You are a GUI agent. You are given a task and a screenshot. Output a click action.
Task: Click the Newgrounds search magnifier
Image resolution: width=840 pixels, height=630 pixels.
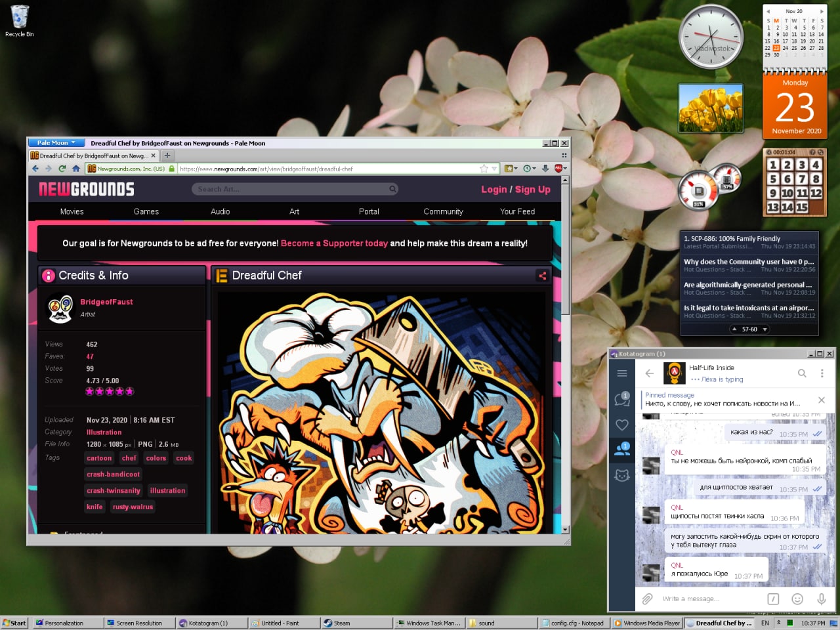click(x=392, y=189)
